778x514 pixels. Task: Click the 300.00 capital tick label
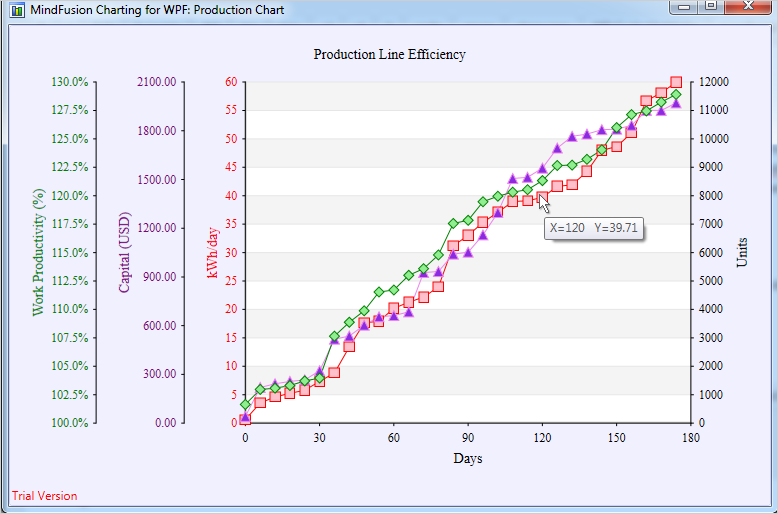160,374
